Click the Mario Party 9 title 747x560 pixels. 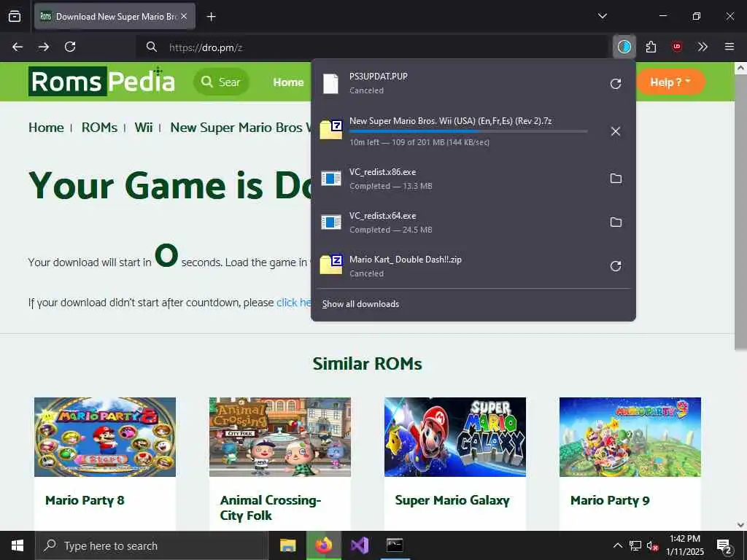[610, 500]
